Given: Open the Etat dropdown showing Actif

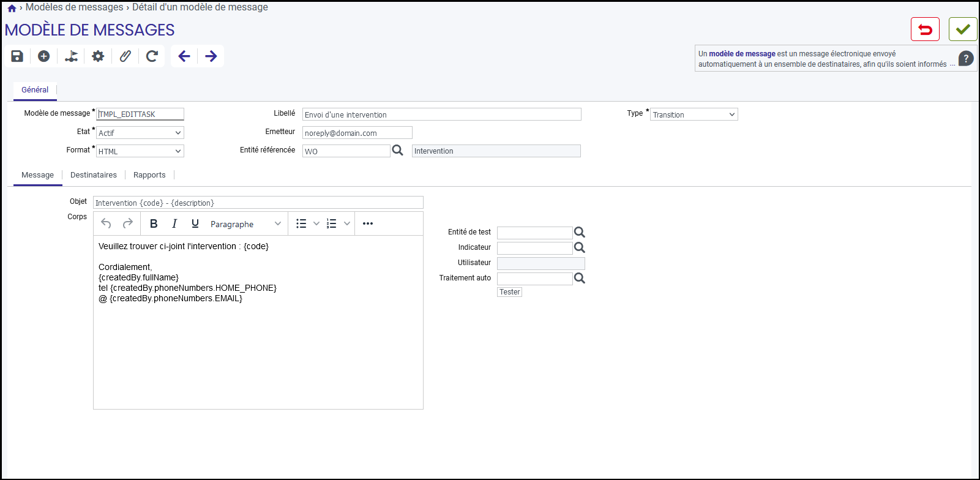Looking at the screenshot, I should pyautogui.click(x=140, y=133).
